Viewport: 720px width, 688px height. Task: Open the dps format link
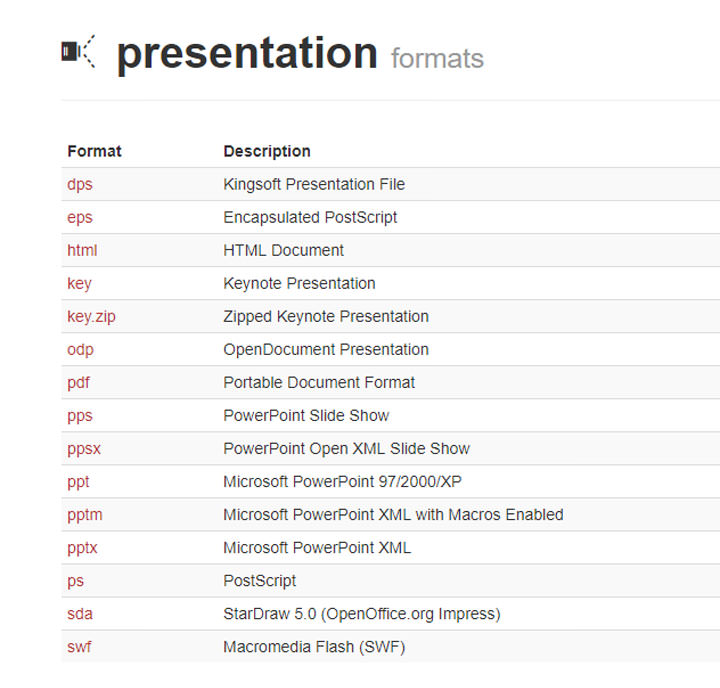80,184
